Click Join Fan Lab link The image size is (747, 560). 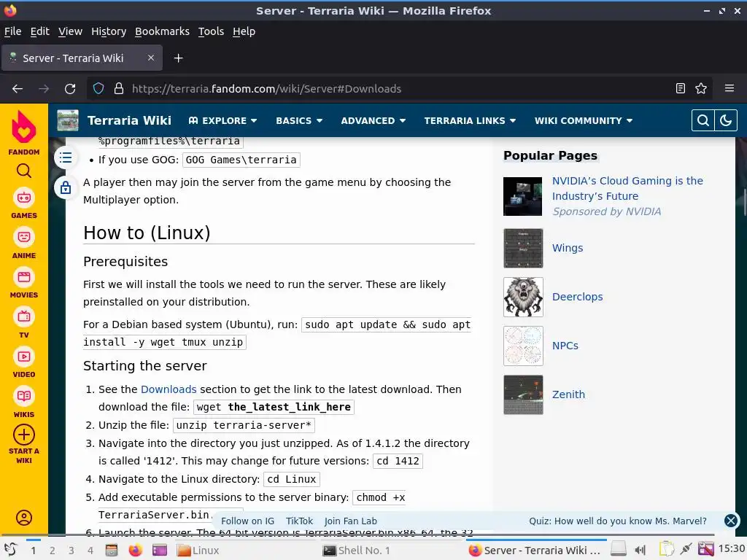coord(351,521)
